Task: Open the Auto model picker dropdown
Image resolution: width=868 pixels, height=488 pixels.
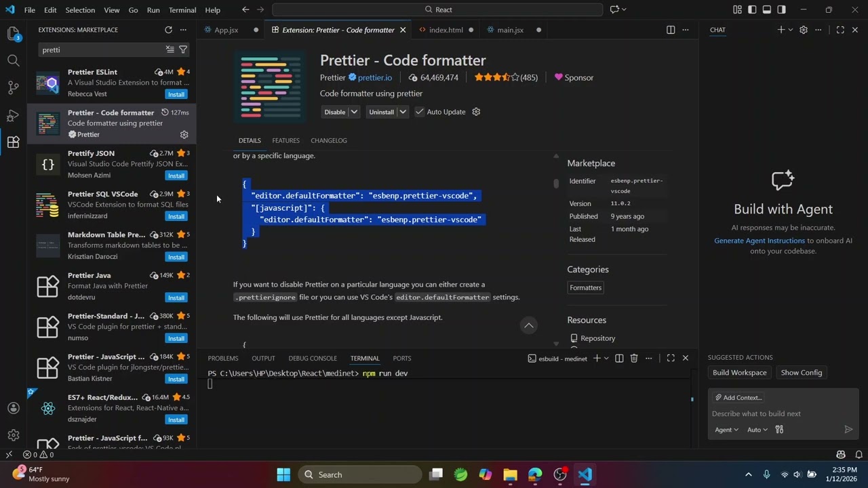Action: [757, 430]
